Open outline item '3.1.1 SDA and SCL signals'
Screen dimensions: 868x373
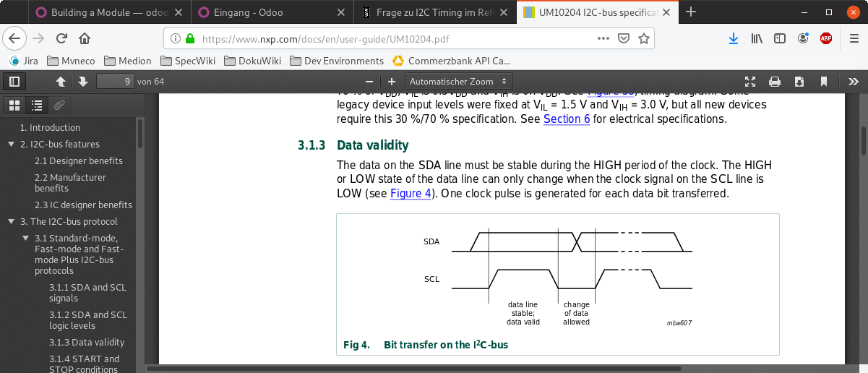(87, 292)
